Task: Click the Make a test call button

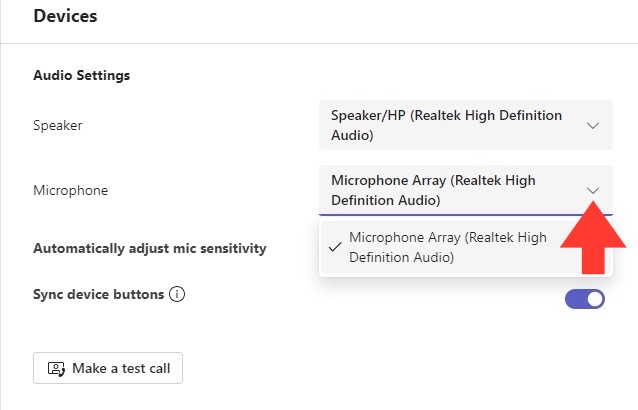Action: point(108,368)
